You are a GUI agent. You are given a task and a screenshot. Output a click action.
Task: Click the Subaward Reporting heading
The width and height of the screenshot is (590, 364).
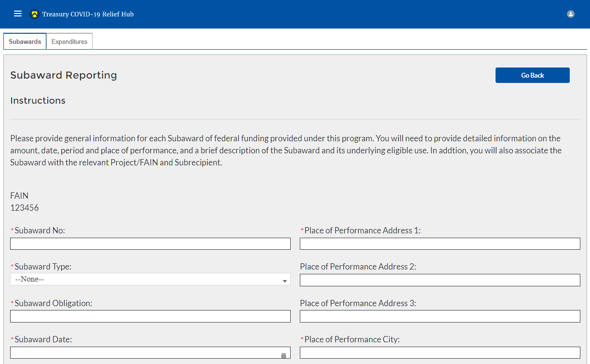point(64,75)
